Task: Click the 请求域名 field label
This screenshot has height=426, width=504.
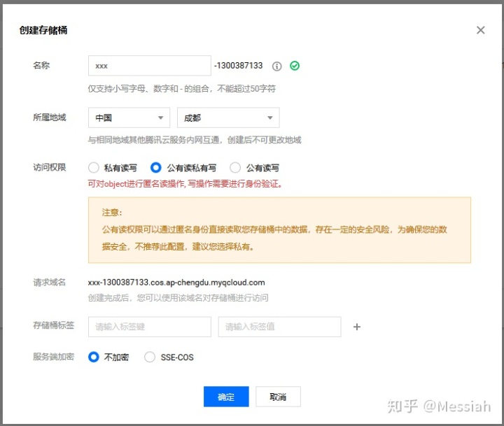Action: coord(50,283)
